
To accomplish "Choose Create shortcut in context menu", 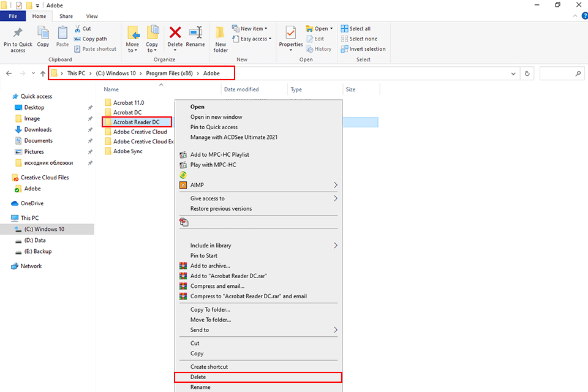I will point(209,367).
